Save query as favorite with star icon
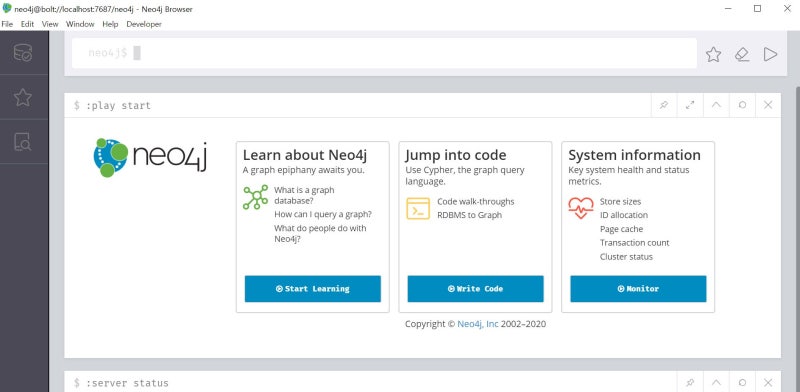The image size is (800, 392). click(x=713, y=54)
